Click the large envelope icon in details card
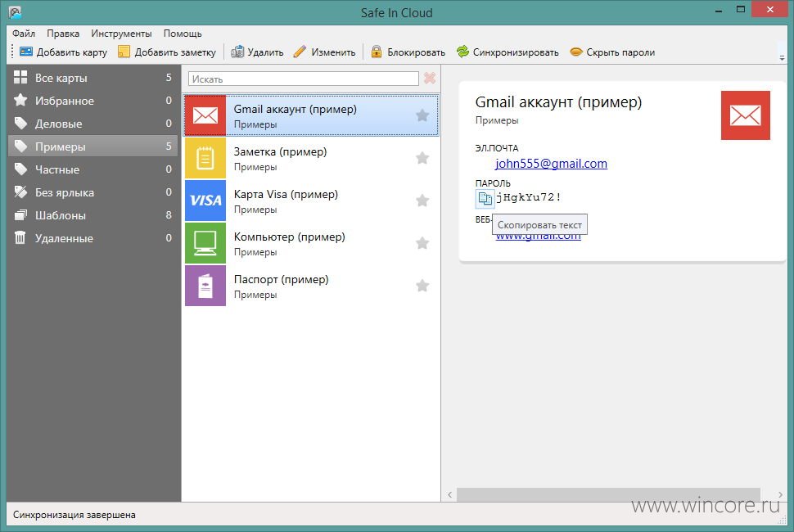The width and height of the screenshot is (794, 532). 746,115
